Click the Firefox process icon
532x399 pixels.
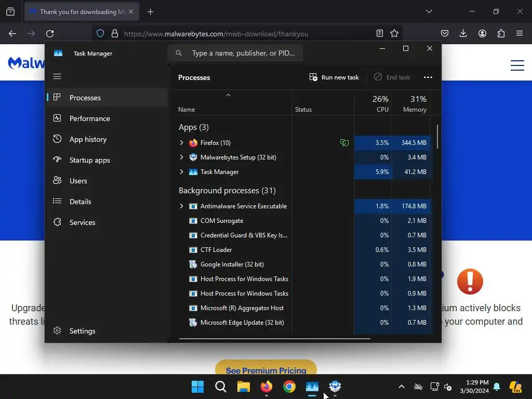(193, 143)
